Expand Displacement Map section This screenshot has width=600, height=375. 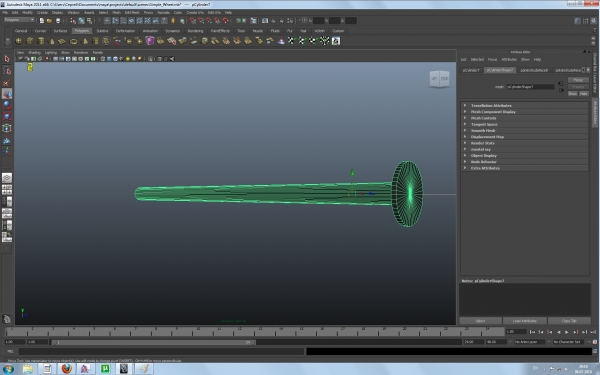click(525, 137)
